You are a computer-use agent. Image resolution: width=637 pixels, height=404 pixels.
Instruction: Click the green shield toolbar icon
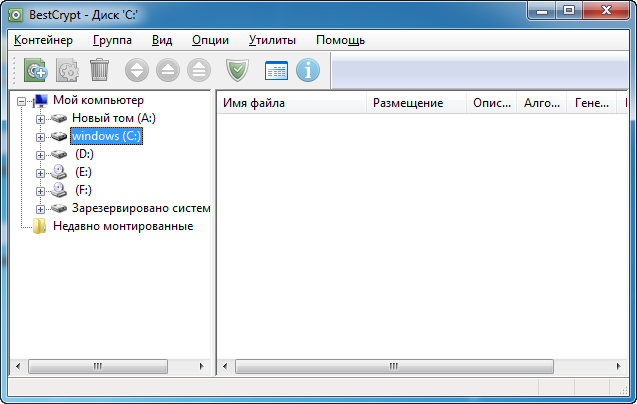[237, 70]
